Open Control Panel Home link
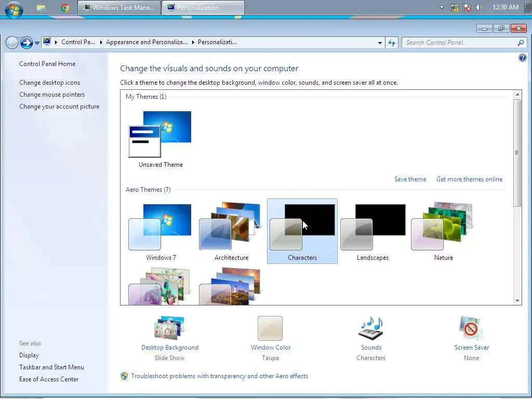 point(47,64)
